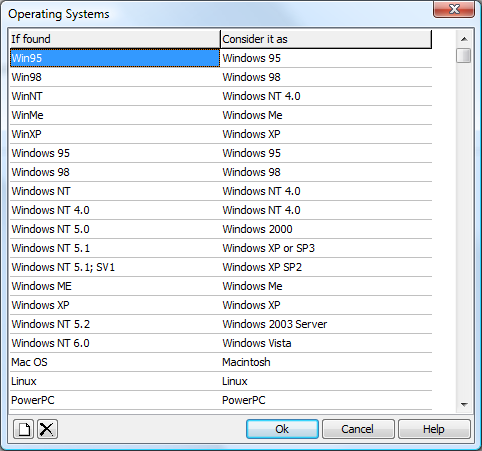Screen dimensions: 482x451
Task: Click the 'Windows XP SP2' cell
Action: tap(326, 267)
